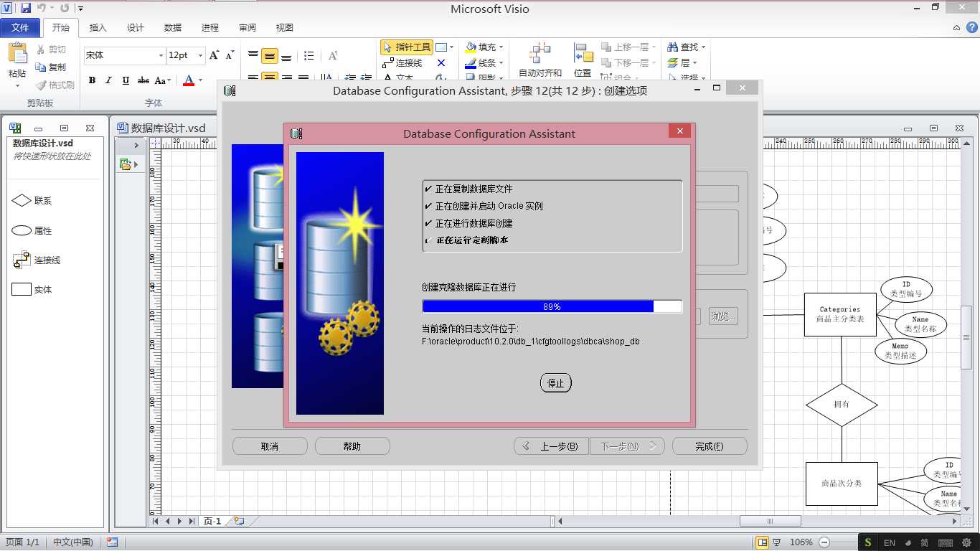Click the Grow Font icon

tap(214, 55)
